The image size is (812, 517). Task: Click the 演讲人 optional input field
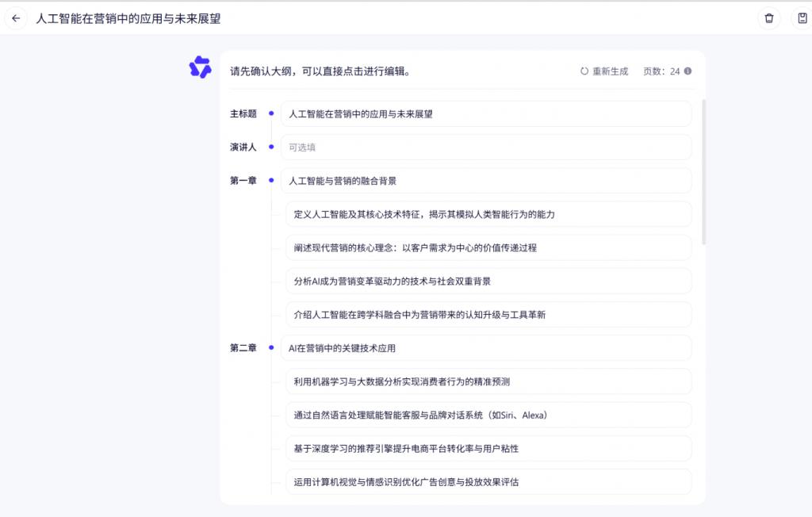click(485, 147)
